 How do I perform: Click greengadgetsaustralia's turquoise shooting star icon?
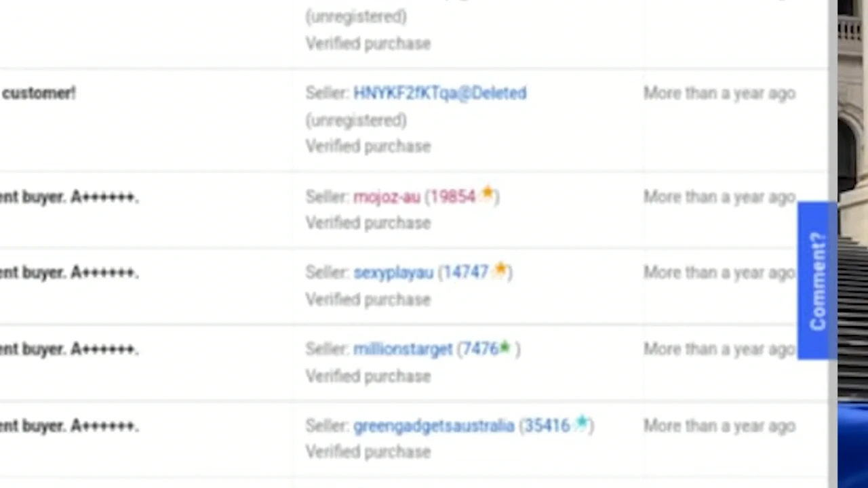(x=581, y=424)
